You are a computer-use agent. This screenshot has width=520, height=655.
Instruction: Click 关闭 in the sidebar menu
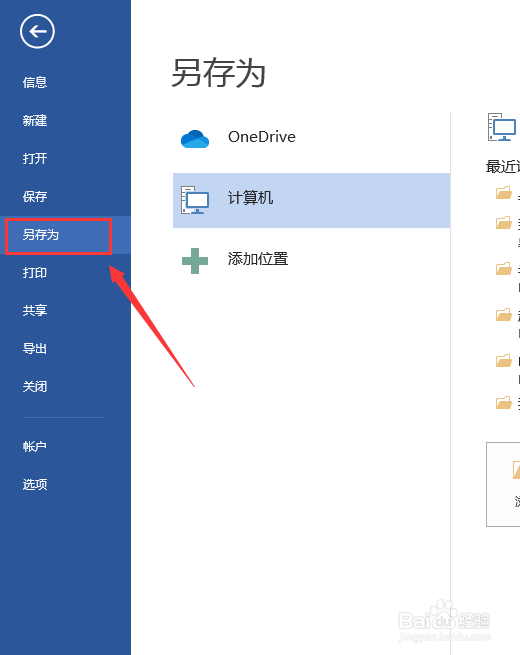[x=35, y=386]
